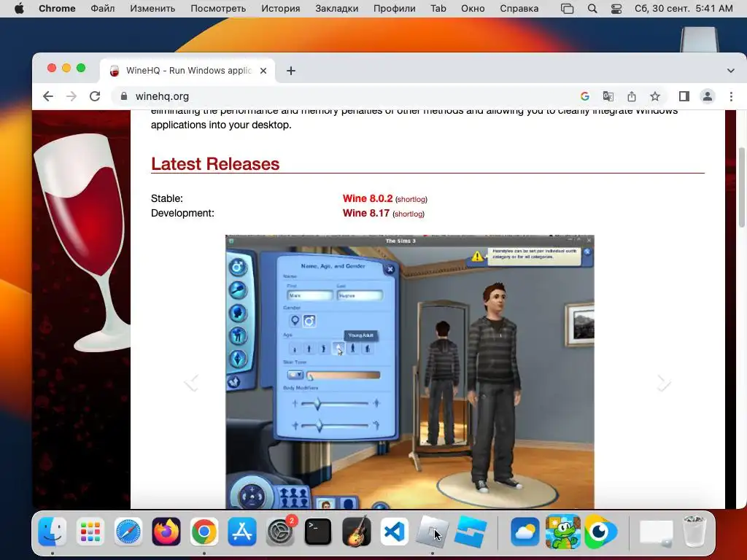The width and height of the screenshot is (747, 560).
Task: Open Control Center in menu bar
Action: click(x=616, y=9)
